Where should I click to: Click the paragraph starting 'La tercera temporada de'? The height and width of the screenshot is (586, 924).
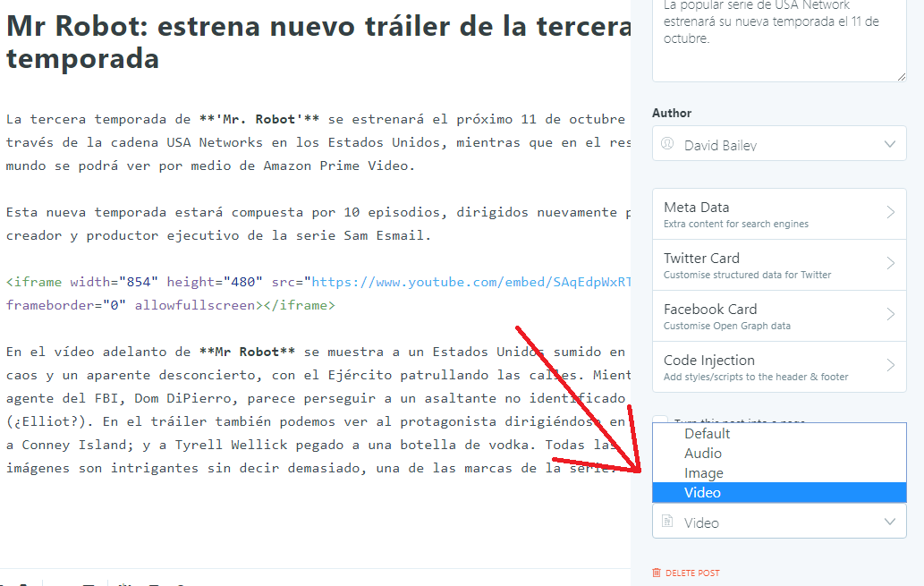pyautogui.click(x=318, y=142)
